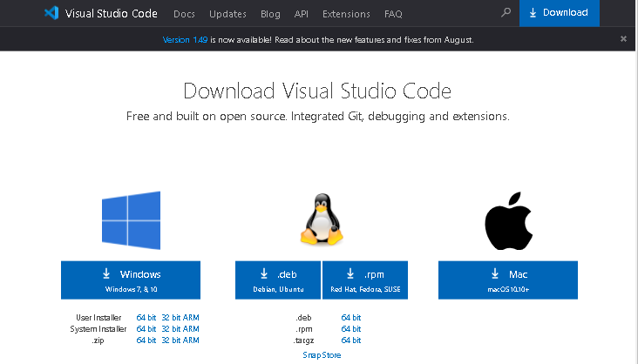
Task: Click User Installer ARM link
Action: click(x=191, y=318)
